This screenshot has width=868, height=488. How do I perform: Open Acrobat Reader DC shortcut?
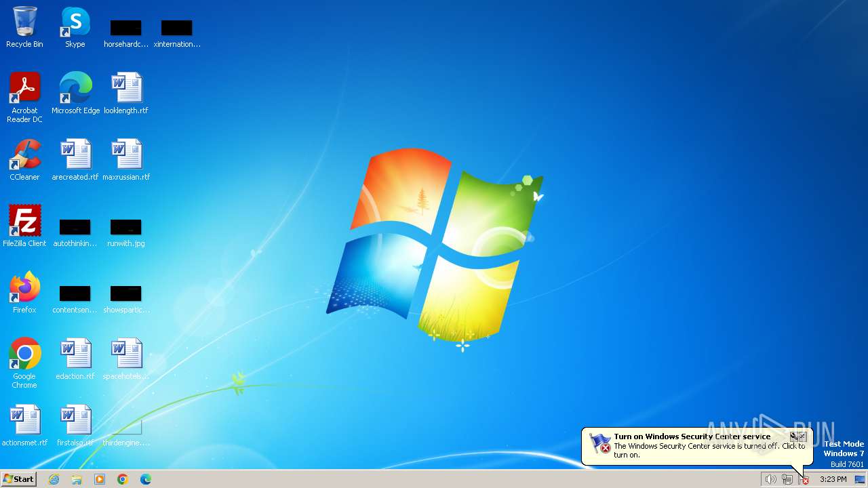(24, 98)
